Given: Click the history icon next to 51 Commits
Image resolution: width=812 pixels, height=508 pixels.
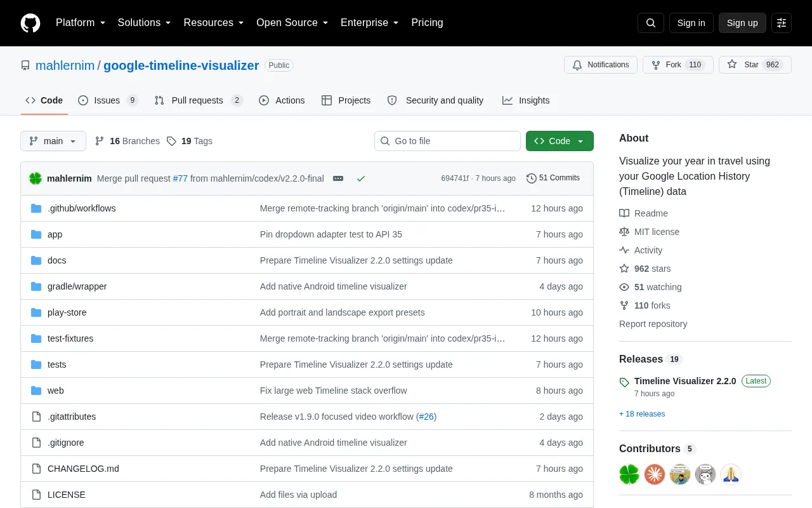Looking at the screenshot, I should point(532,178).
